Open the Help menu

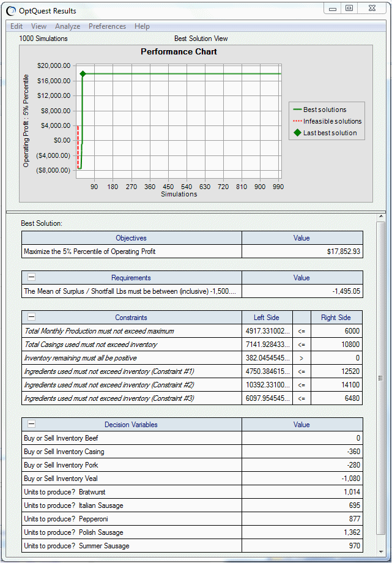(142, 26)
